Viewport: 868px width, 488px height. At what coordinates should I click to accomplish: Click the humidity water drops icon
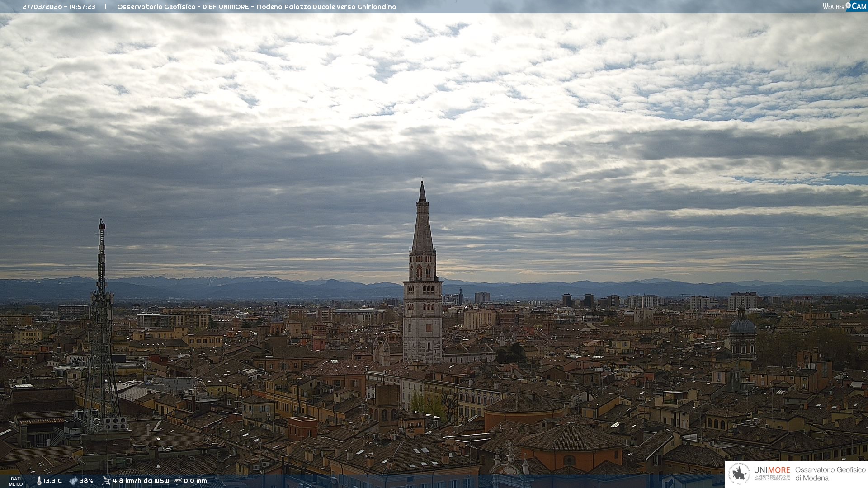click(x=73, y=481)
